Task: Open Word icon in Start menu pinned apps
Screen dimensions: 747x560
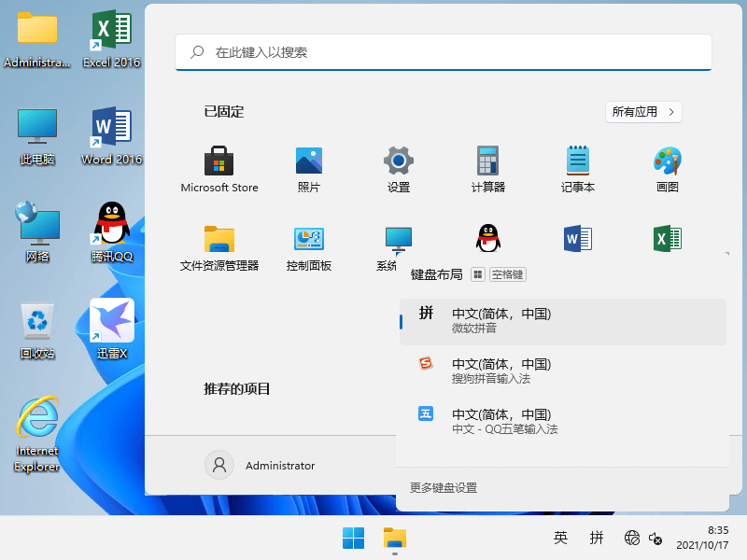Action: [x=577, y=238]
